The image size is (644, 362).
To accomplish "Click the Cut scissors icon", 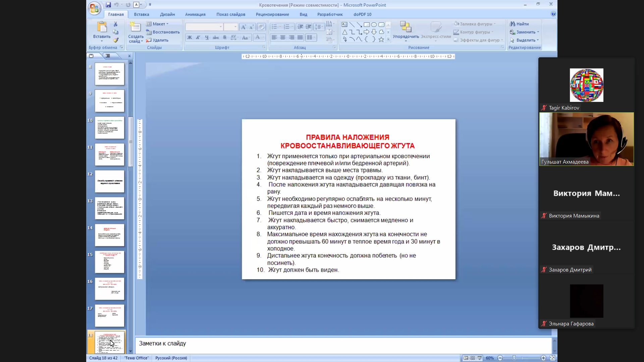I will point(115,24).
